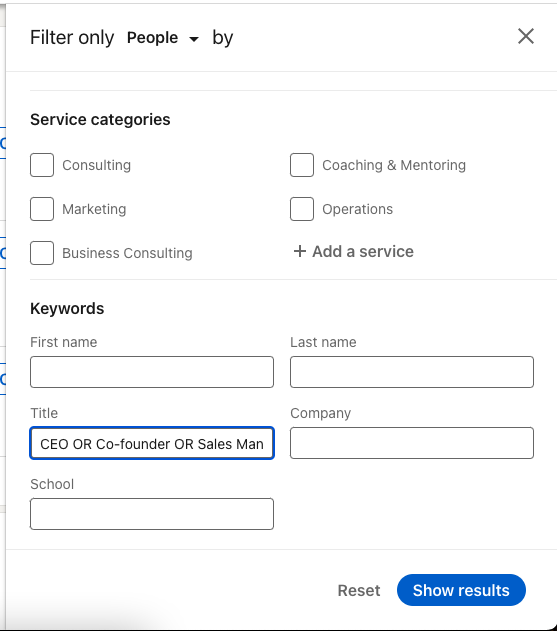
Task: Tick the Marketing checkbox
Action: click(42, 209)
